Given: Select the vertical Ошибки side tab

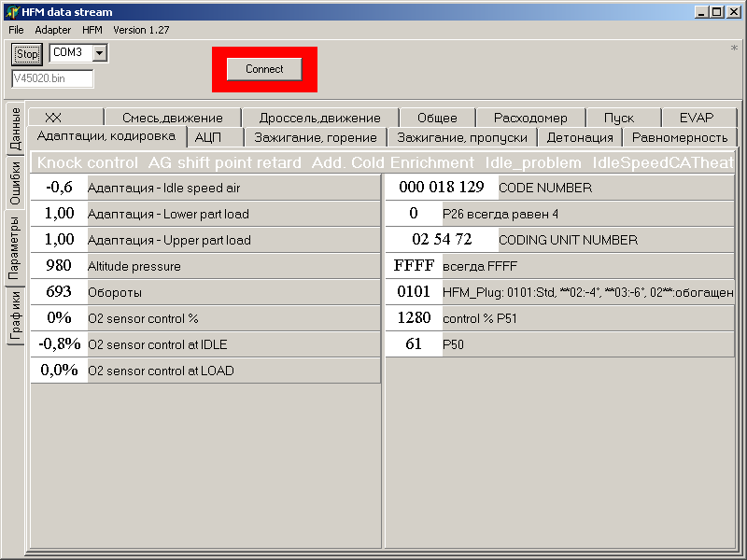Looking at the screenshot, I should (15, 183).
